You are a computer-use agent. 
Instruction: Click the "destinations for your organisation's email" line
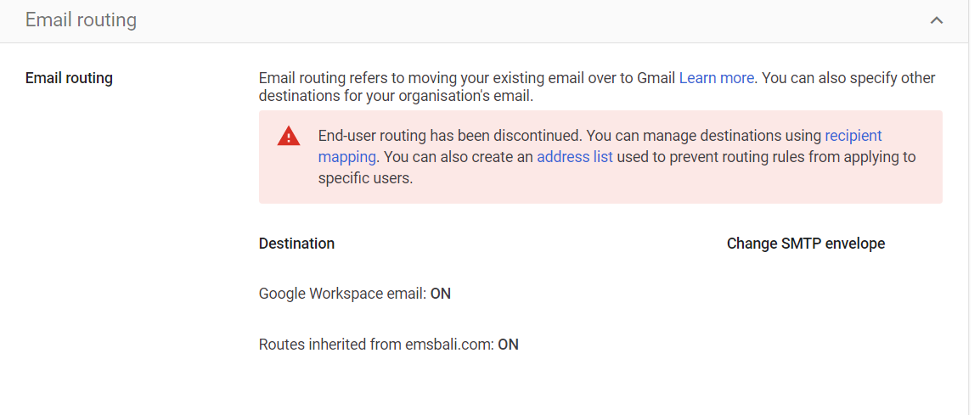pyautogui.click(x=396, y=97)
